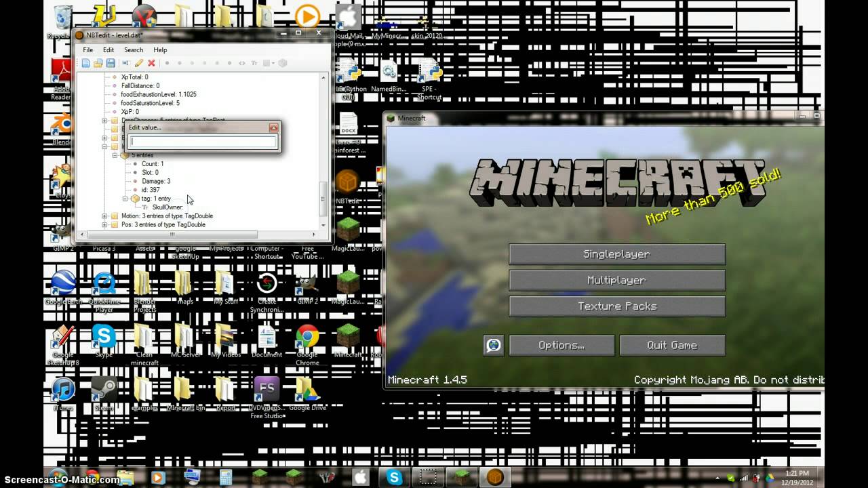Click the Save disk icon in NBTedit toolbar

coord(110,63)
